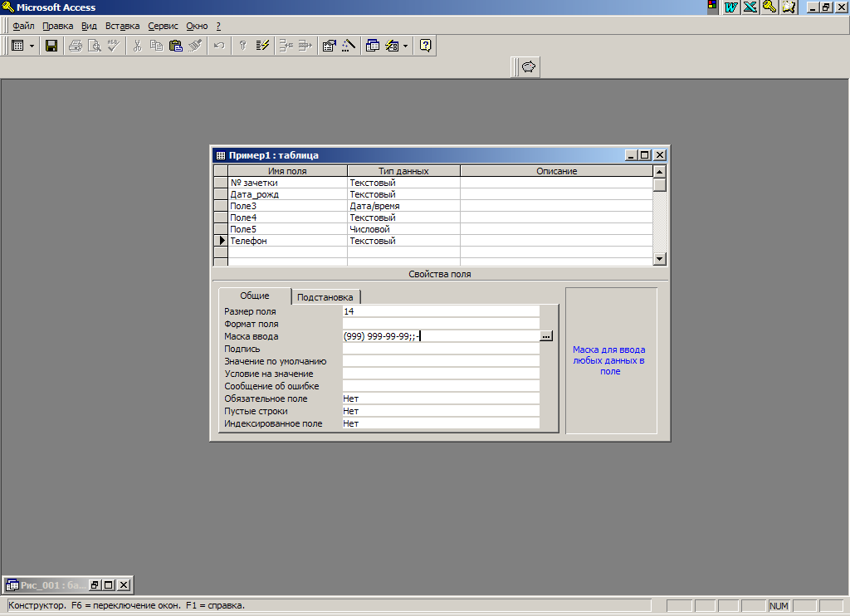Click the Условие на значение field
The image size is (850, 616).
click(x=441, y=374)
